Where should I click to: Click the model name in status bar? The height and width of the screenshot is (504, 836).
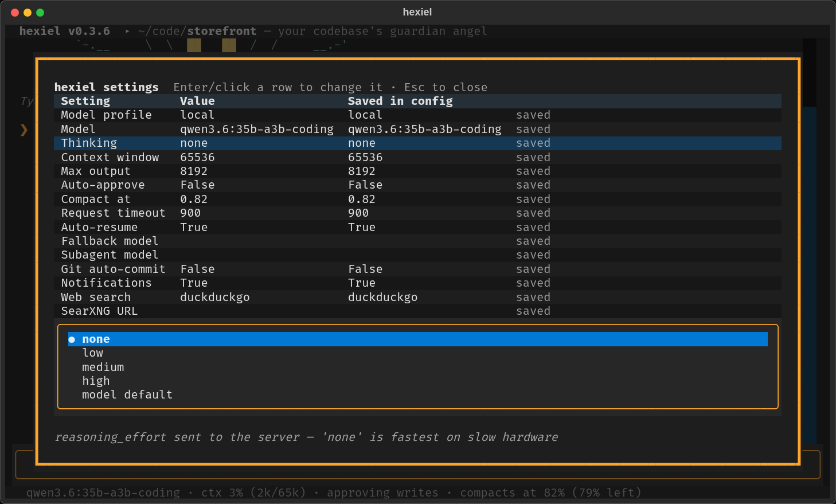pyautogui.click(x=103, y=493)
